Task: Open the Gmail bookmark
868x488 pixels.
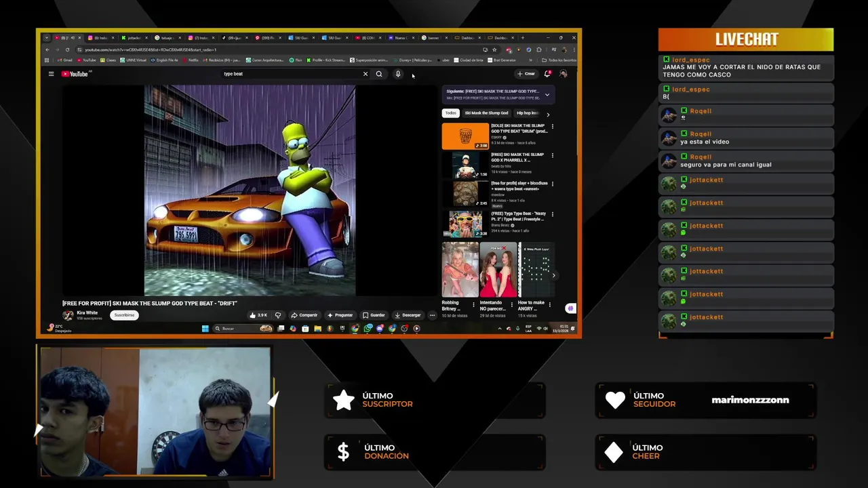Action: pyautogui.click(x=64, y=60)
